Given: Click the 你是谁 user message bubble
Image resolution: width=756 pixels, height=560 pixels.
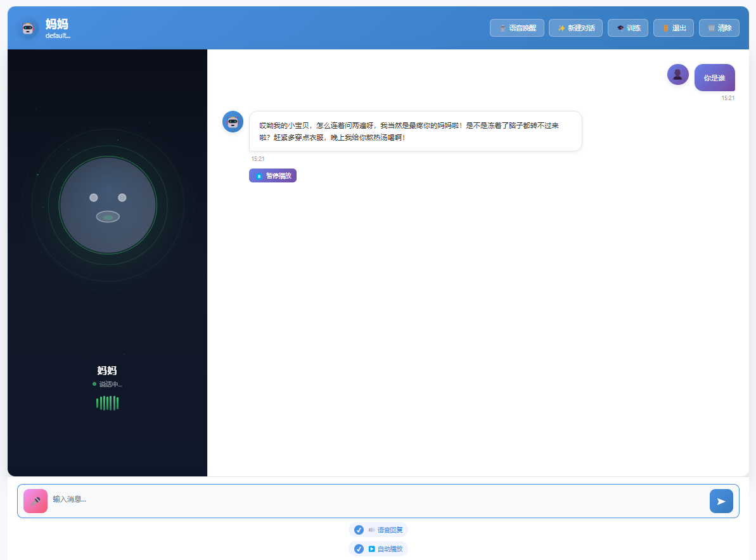Looking at the screenshot, I should [714, 77].
